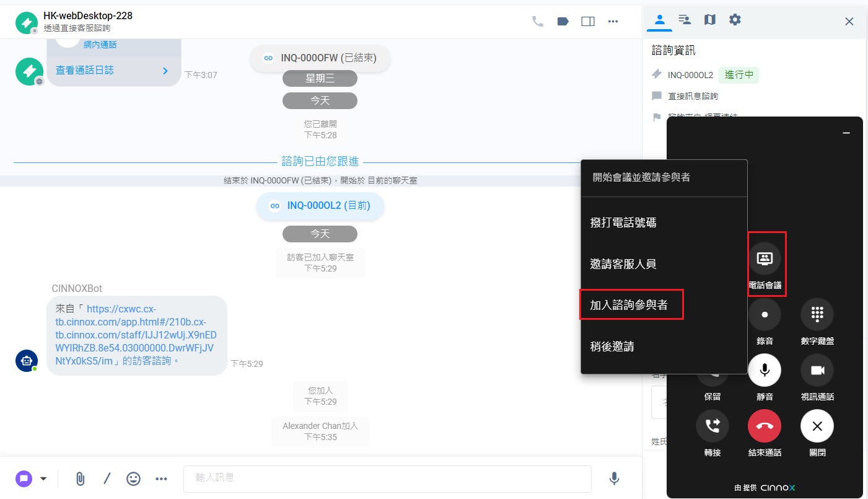Open the contact list tab icon
The image size is (868, 499).
click(685, 20)
